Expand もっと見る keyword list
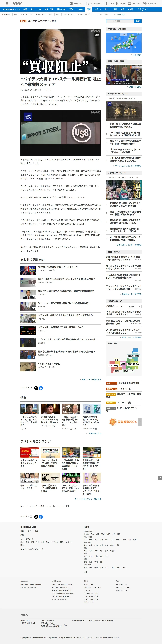The height and width of the screenshot is (644, 162). point(120,15)
